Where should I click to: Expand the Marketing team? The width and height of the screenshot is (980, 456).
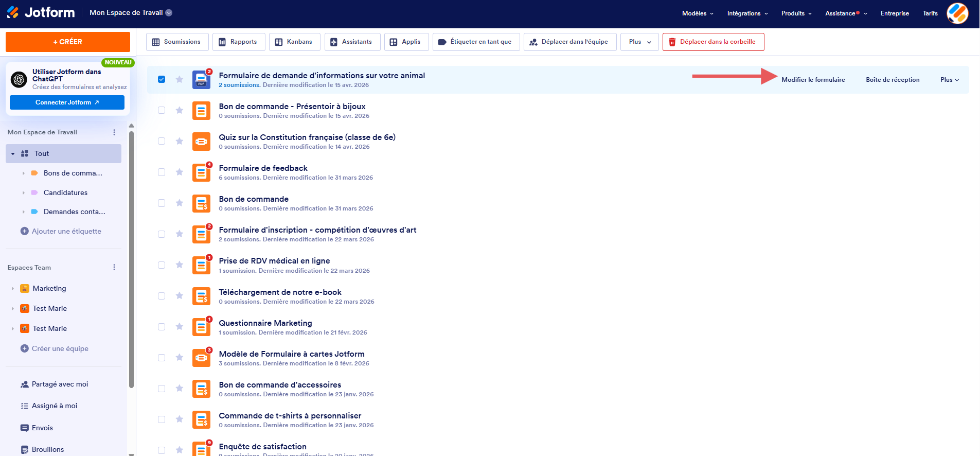pyautogui.click(x=13, y=289)
